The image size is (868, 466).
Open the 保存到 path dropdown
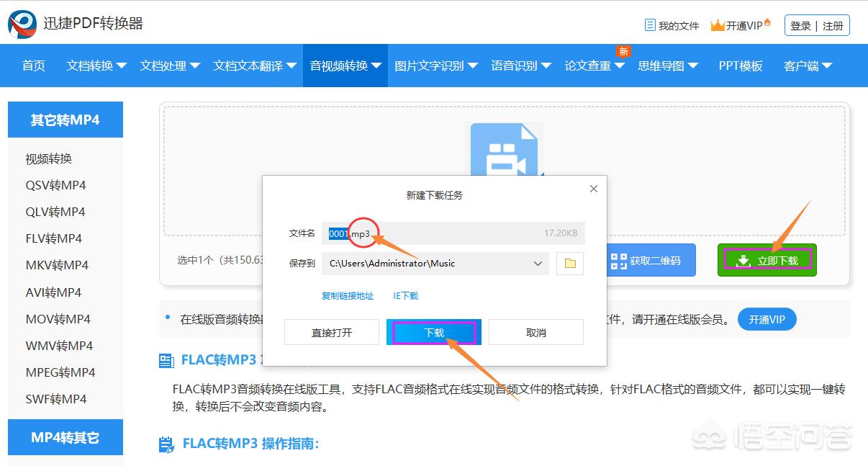click(435, 264)
